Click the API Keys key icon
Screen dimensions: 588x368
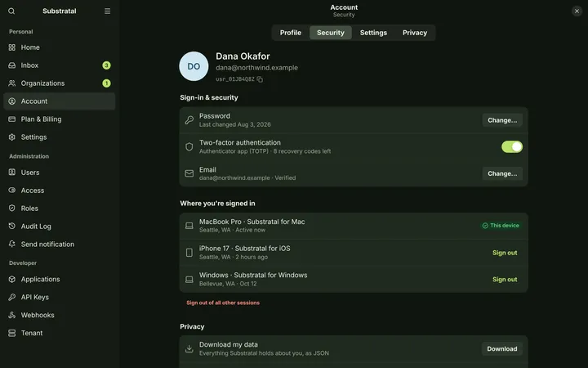pos(12,297)
